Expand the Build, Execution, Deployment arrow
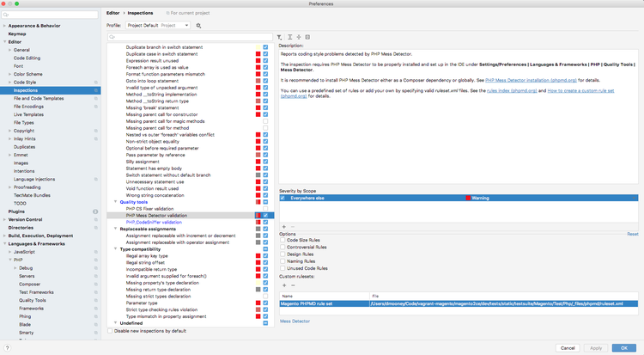The height and width of the screenshot is (355, 644). pyautogui.click(x=4, y=236)
